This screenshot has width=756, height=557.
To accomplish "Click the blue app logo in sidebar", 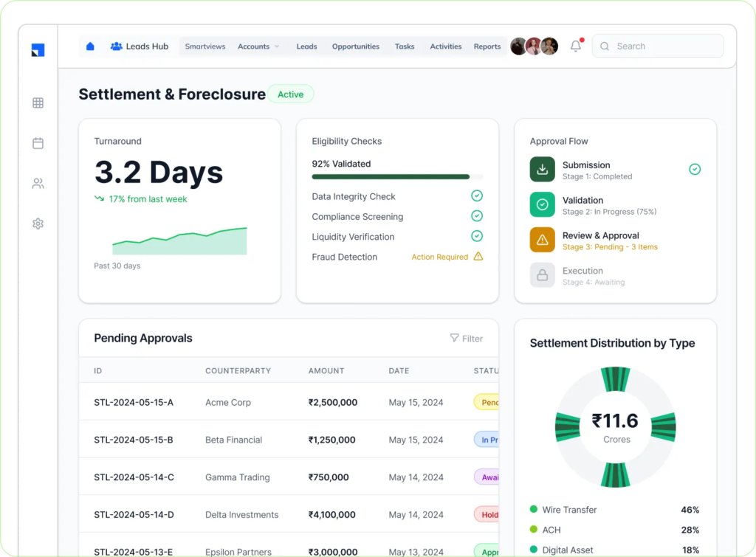I will (x=38, y=50).
